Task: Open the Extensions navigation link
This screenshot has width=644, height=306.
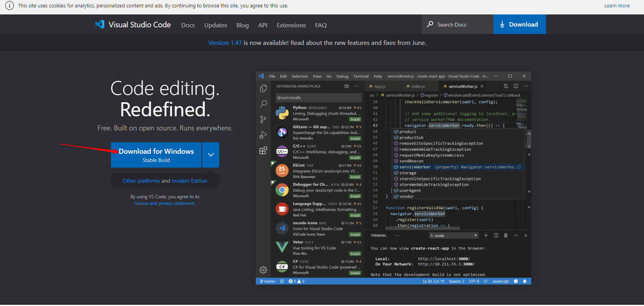Action: pyautogui.click(x=291, y=25)
